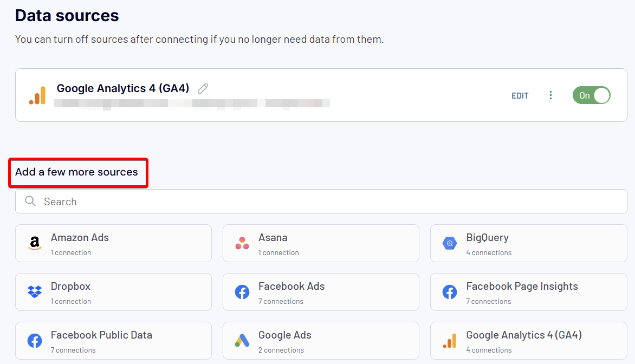Image resolution: width=635 pixels, height=364 pixels.
Task: Click the Facebook Ads logo icon
Action: [x=242, y=292]
